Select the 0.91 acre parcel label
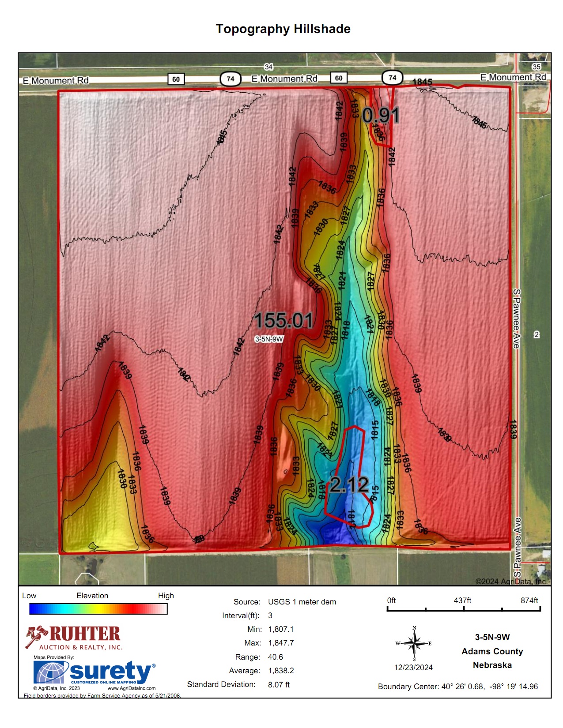The width and height of the screenshot is (563, 728). pyautogui.click(x=381, y=116)
